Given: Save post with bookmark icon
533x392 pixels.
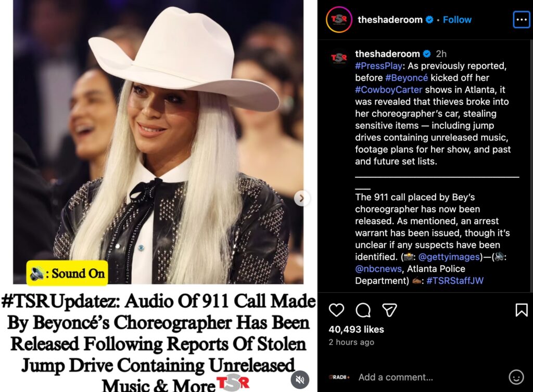Looking at the screenshot, I should [x=522, y=310].
